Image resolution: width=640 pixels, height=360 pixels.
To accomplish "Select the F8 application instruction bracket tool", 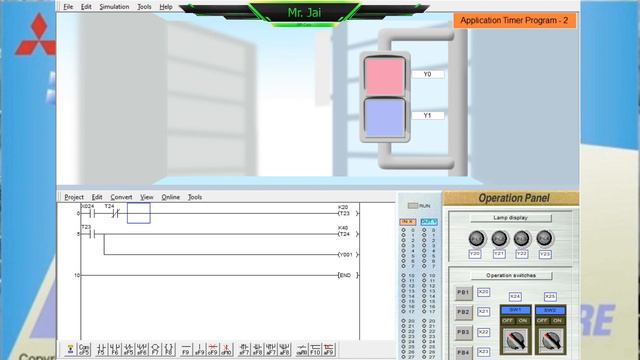I will [x=169, y=349].
